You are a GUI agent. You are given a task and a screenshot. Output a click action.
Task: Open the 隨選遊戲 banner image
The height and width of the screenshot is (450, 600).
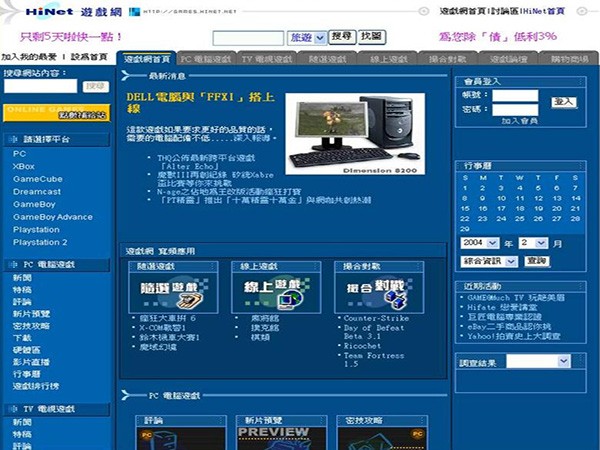point(173,292)
